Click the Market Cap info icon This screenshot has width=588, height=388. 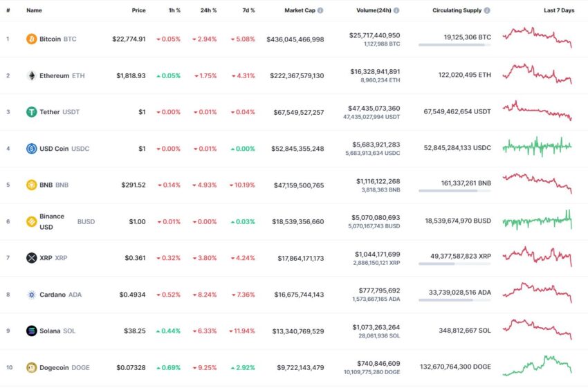click(x=320, y=10)
